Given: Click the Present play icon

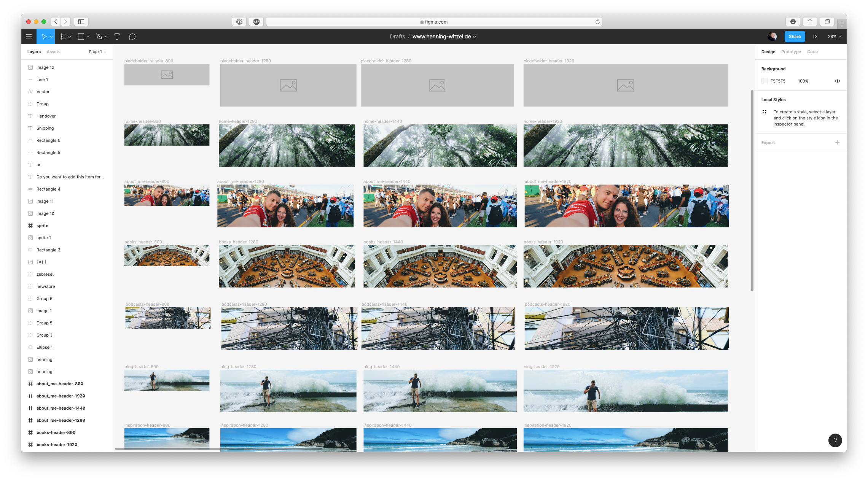Looking at the screenshot, I should pos(815,37).
